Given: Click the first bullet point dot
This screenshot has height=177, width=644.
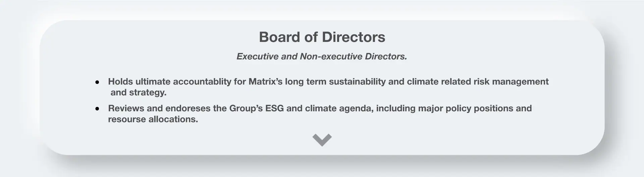Looking at the screenshot, I should (97, 82).
